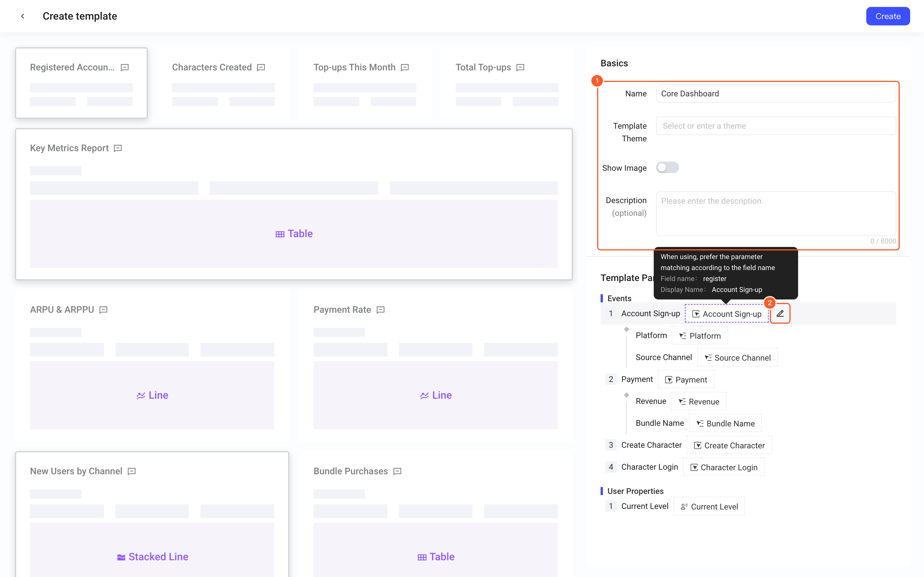This screenshot has width=924, height=577.
Task: Click the note icon beside ARPU & ARPPU
Action: coord(103,310)
